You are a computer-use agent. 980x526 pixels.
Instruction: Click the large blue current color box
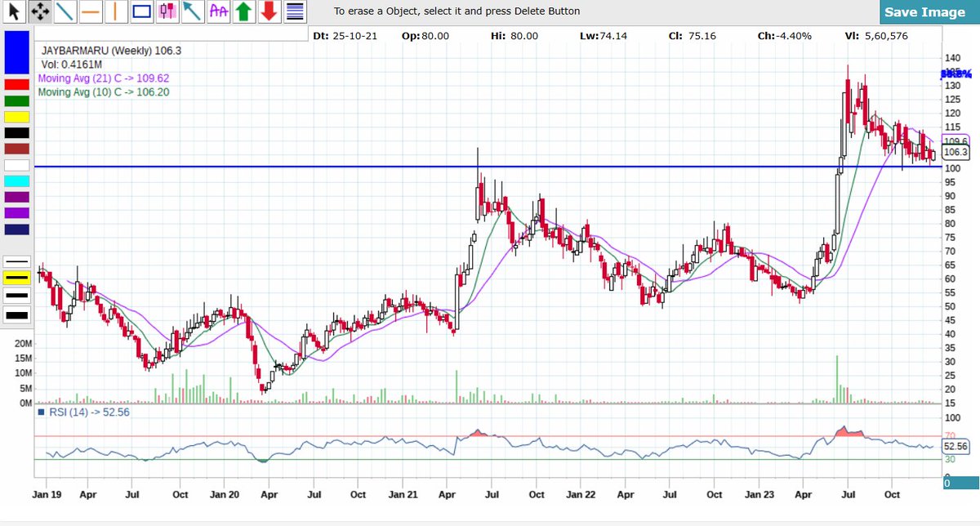(x=17, y=52)
